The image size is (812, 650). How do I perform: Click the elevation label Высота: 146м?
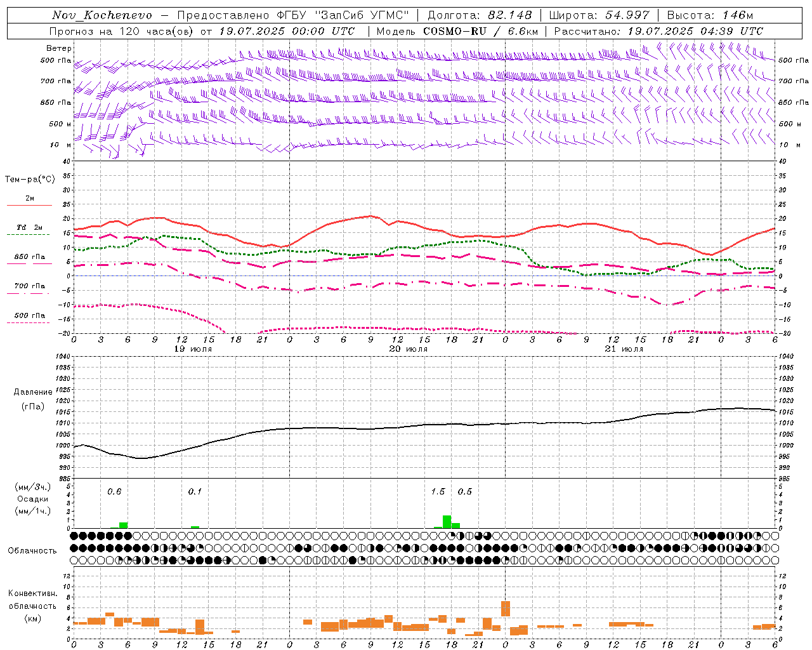tap(710, 15)
